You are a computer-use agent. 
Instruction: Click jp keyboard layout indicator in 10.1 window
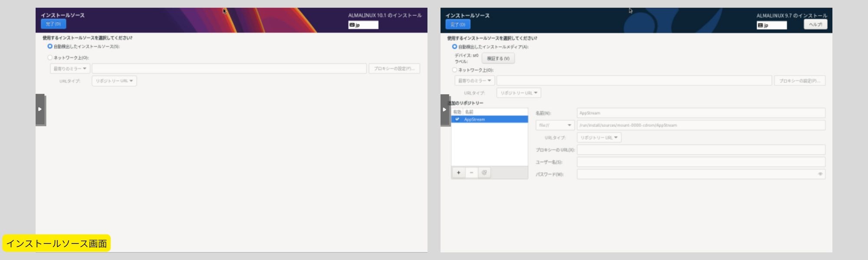[363, 25]
